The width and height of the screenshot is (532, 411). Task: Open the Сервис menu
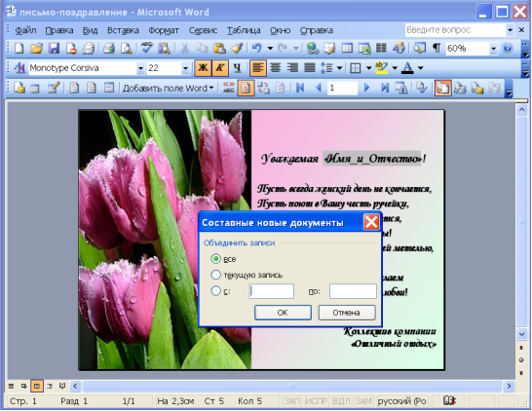(x=203, y=30)
